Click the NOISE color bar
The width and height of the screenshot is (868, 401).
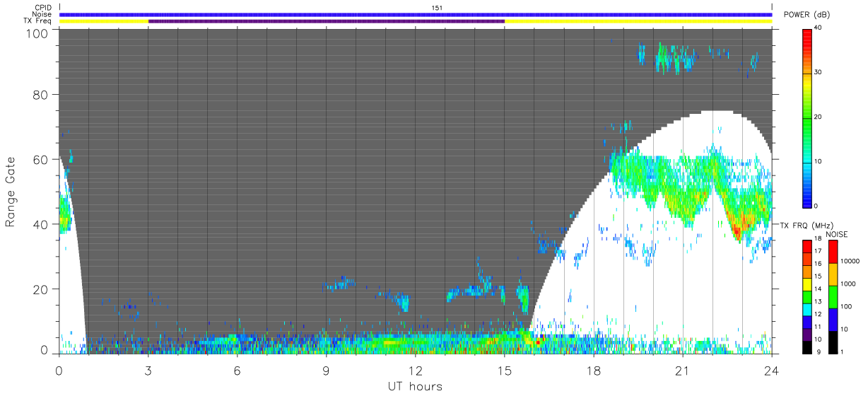click(833, 297)
